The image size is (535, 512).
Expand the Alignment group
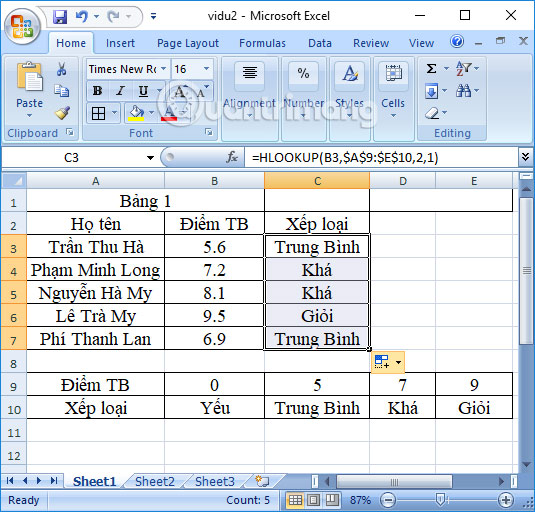pyautogui.click(x=250, y=100)
